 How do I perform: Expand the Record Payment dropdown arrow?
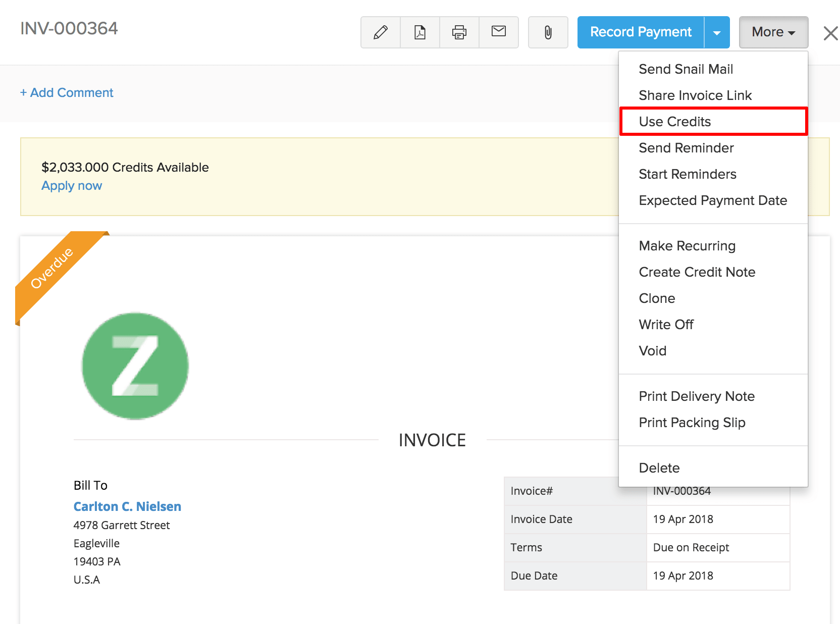(x=717, y=32)
